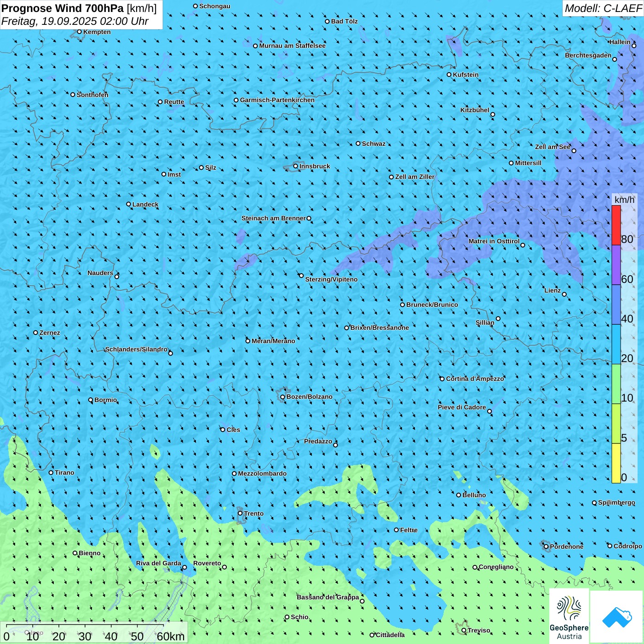Click the 'Cortina d'Ampezzo' label
644x644 pixels.
[475, 379]
